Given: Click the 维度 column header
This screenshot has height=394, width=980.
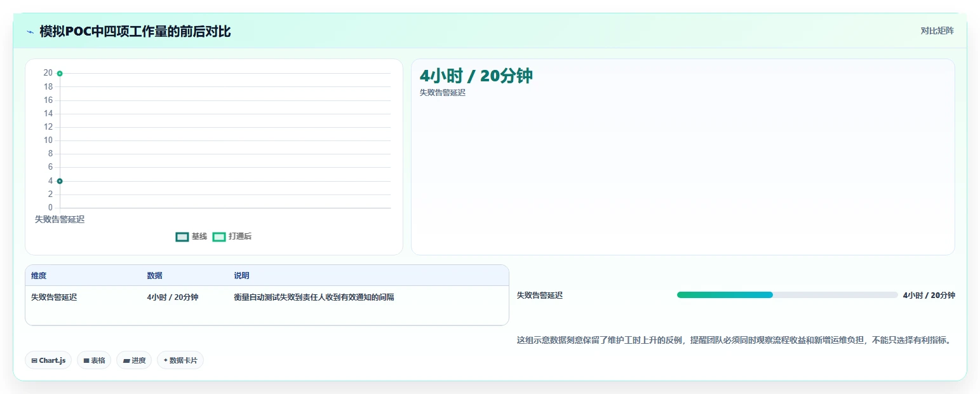Looking at the screenshot, I should (39, 276).
